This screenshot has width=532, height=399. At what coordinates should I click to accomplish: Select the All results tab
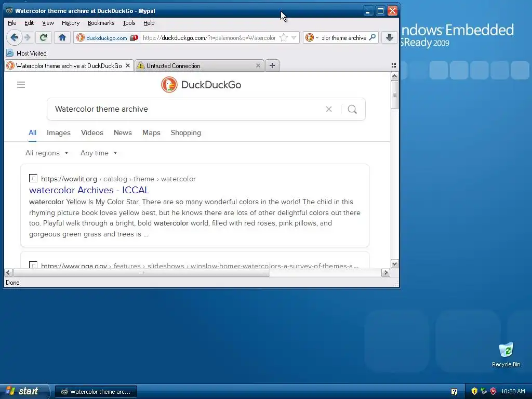coord(32,132)
